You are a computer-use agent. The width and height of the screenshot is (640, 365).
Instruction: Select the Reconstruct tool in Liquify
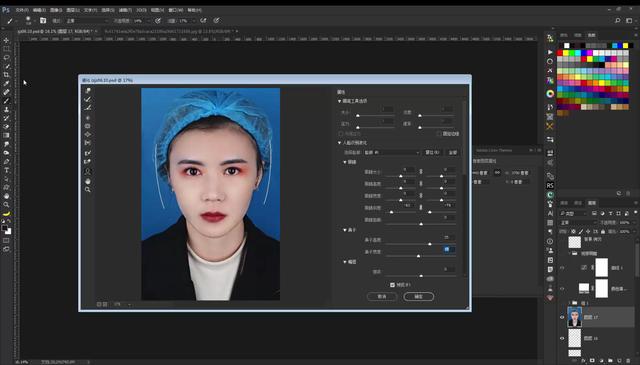88,99
